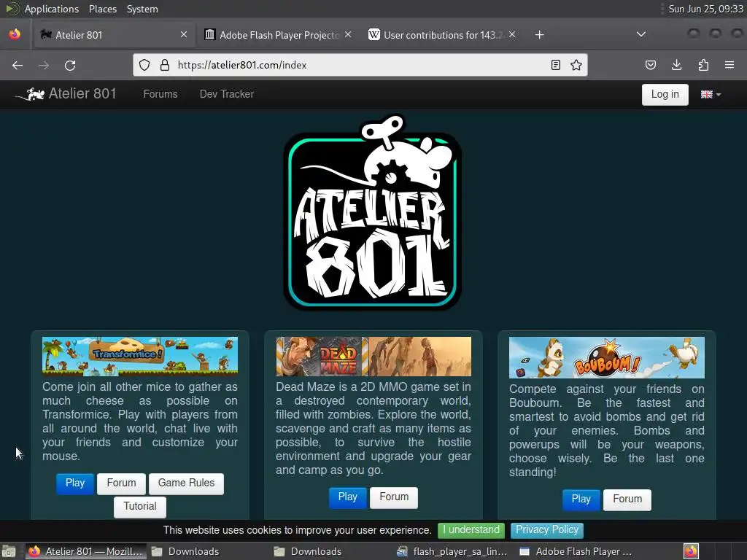Close the Atelier 801 tab
Image resolution: width=747 pixels, height=560 pixels.
[184, 35]
